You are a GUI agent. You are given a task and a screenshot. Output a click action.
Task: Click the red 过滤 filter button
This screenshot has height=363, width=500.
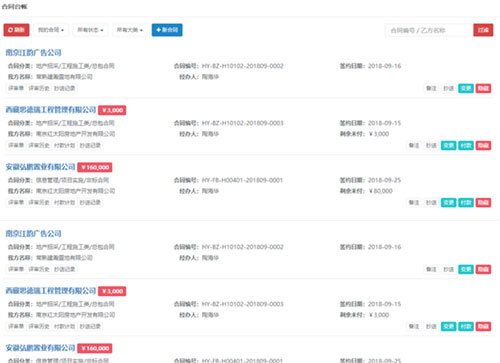483,30
